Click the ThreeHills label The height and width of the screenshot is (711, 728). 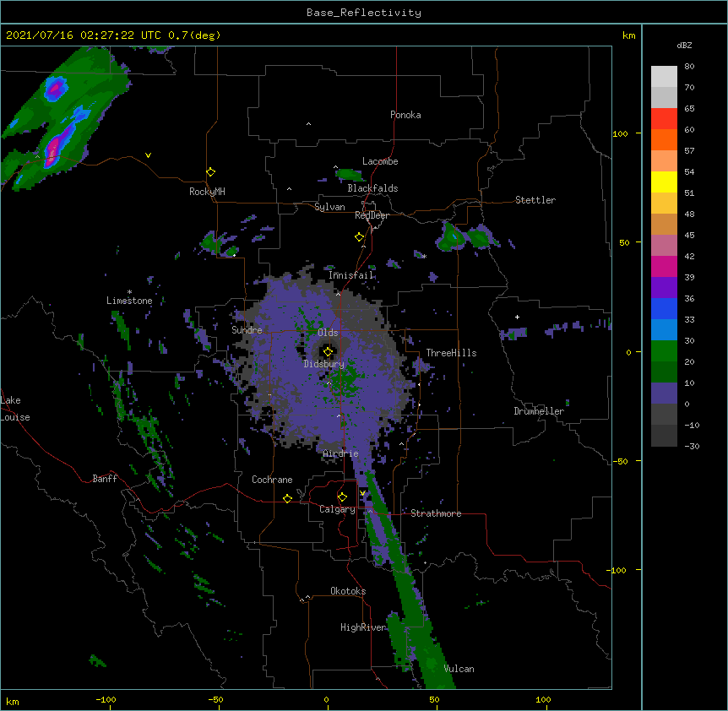point(451,353)
